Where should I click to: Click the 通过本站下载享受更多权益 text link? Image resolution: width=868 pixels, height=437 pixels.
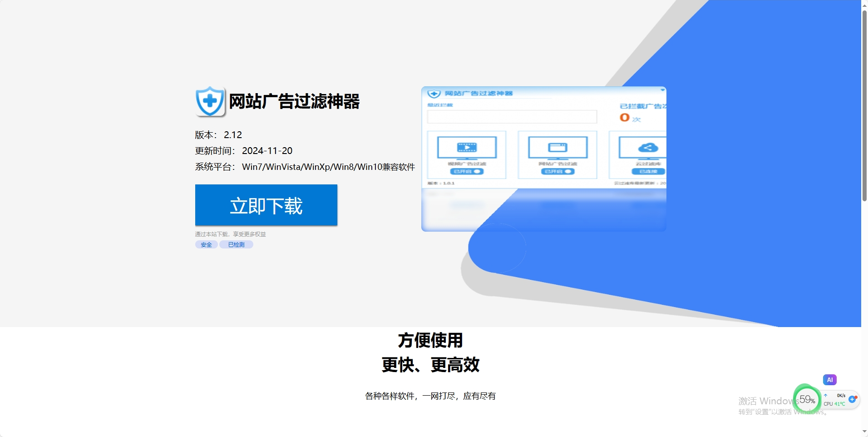click(x=230, y=233)
